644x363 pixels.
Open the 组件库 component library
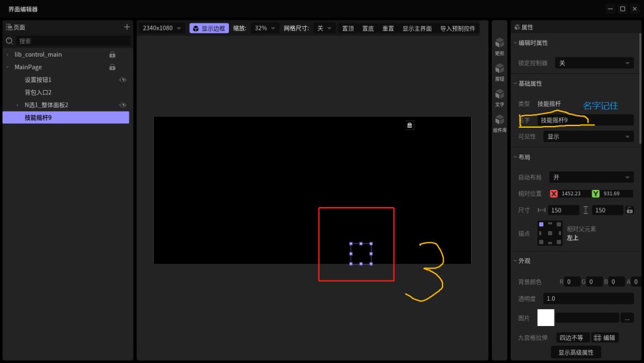[x=500, y=124]
